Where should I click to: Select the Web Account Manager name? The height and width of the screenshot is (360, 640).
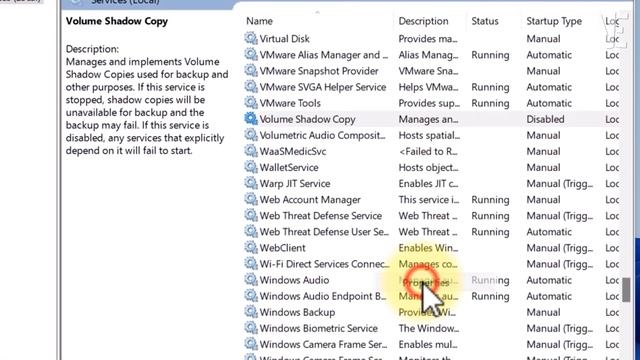[x=310, y=200]
